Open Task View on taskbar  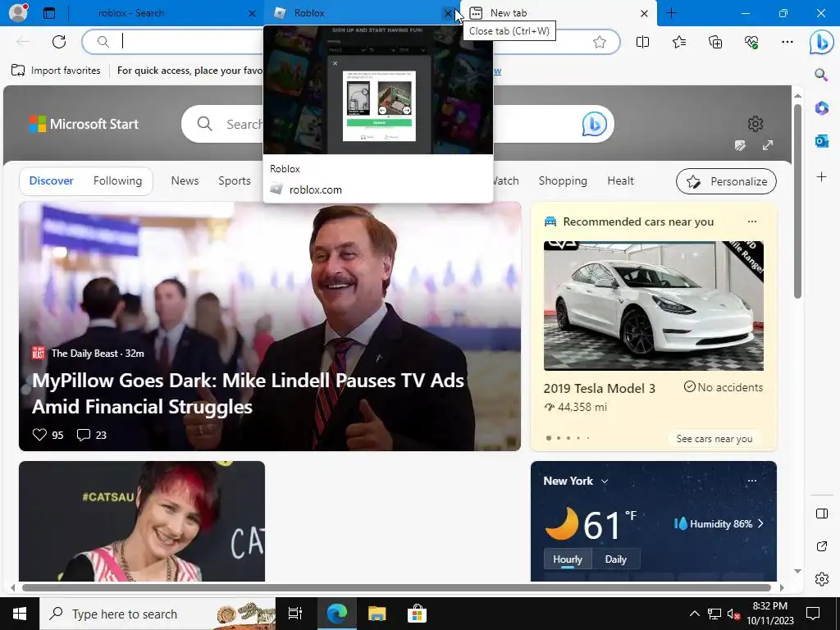coord(295,614)
